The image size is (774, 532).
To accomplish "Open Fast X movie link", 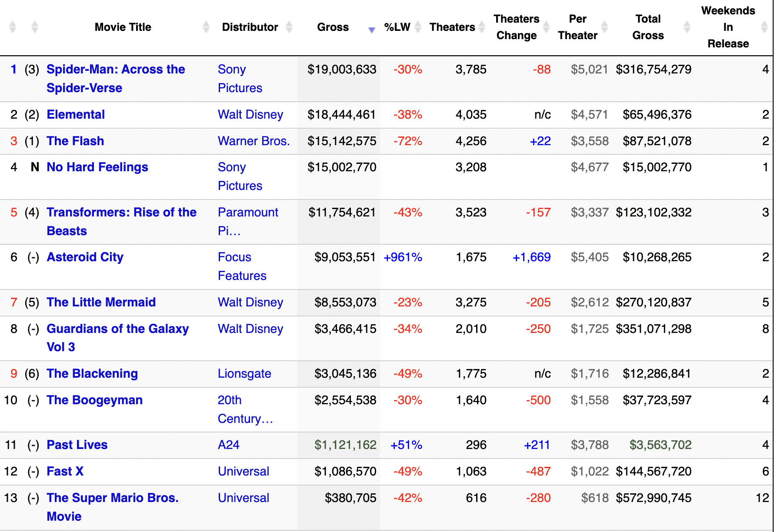I will coord(65,471).
